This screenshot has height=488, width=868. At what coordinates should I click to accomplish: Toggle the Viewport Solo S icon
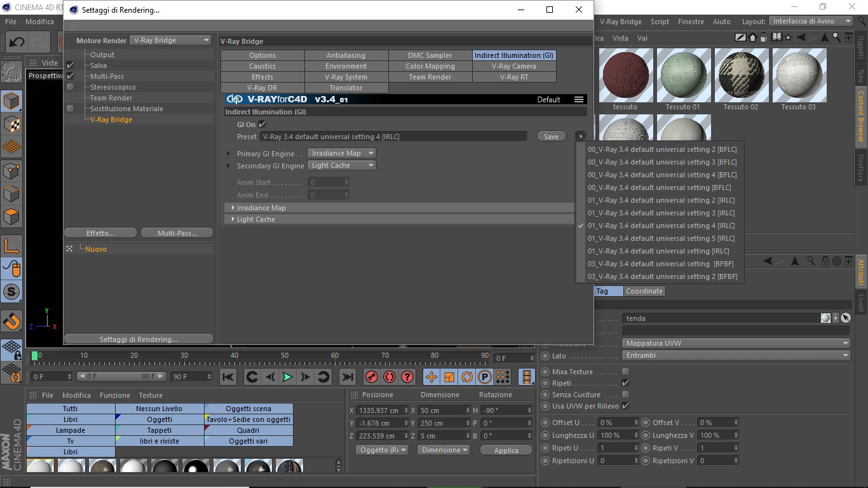[x=11, y=292]
